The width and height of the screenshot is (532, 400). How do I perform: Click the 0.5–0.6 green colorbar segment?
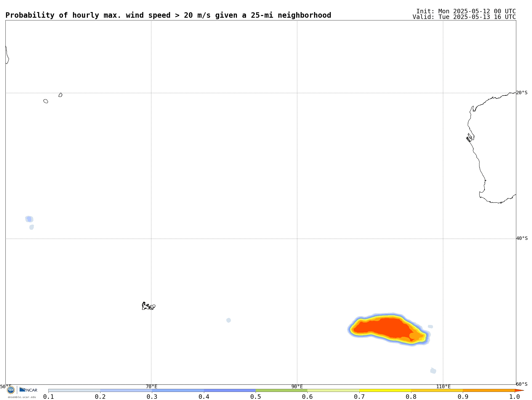[282, 390]
